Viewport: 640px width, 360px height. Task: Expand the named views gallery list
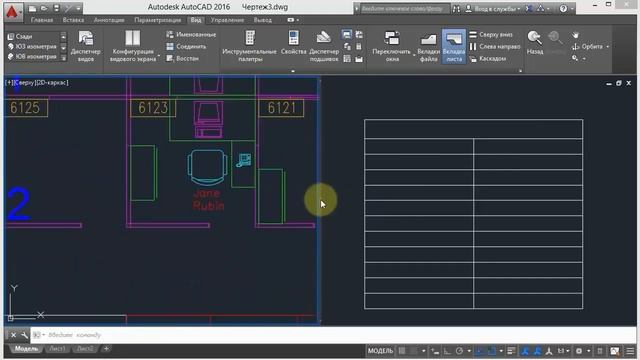[63, 58]
